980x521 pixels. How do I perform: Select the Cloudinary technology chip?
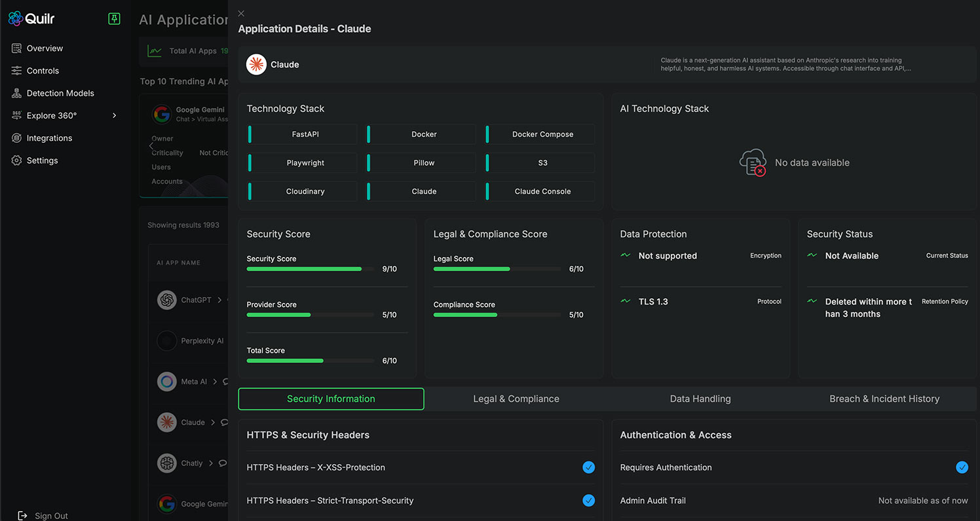303,191
